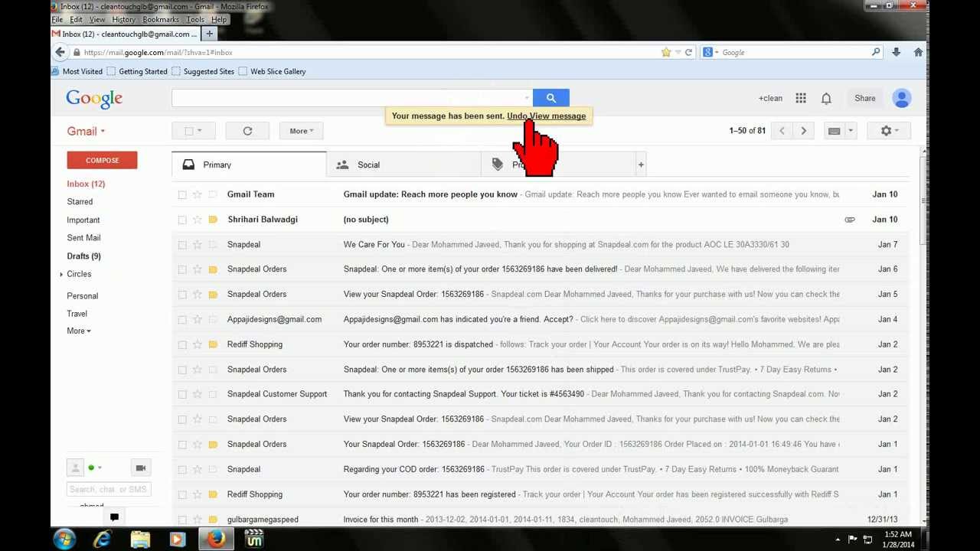Expand the Circles label in sidebar

click(x=61, y=274)
